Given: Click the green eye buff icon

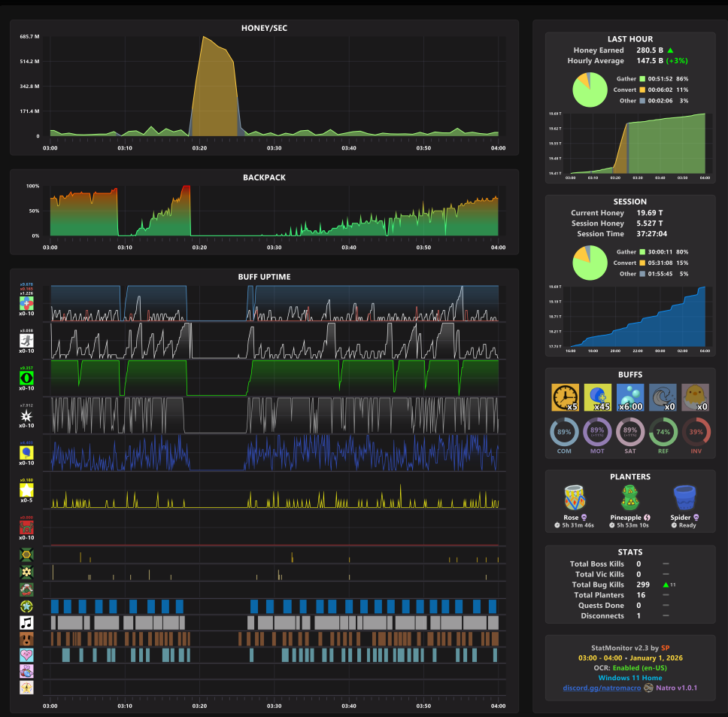Looking at the screenshot, I should pyautogui.click(x=26, y=378).
